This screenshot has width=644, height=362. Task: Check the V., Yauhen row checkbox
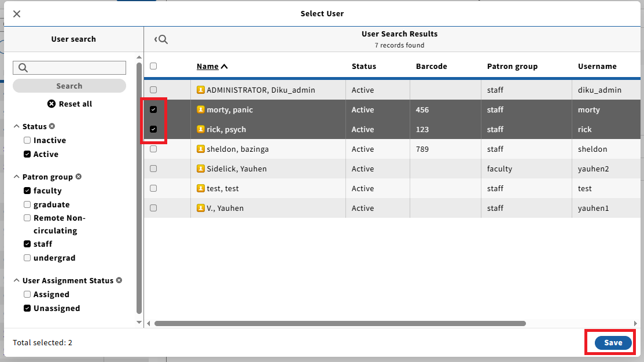(x=153, y=208)
